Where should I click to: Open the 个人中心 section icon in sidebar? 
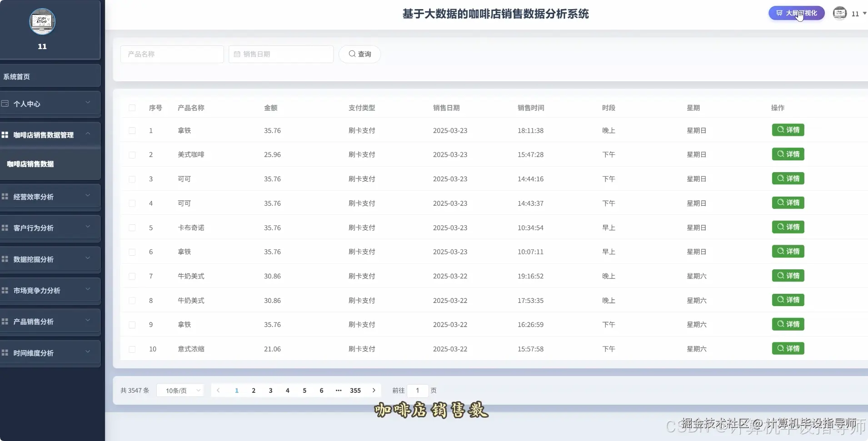pyautogui.click(x=5, y=104)
